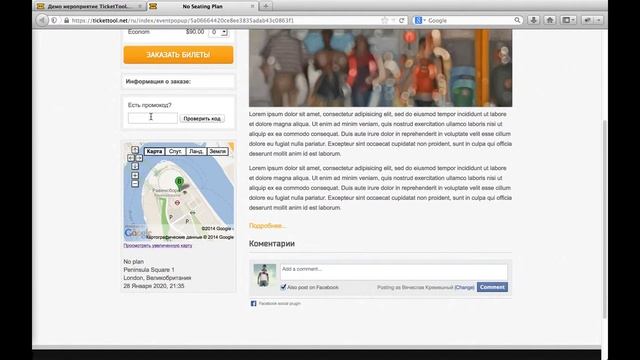640x360 pixels.
Task: Click the Google search field
Action: coord(469,20)
